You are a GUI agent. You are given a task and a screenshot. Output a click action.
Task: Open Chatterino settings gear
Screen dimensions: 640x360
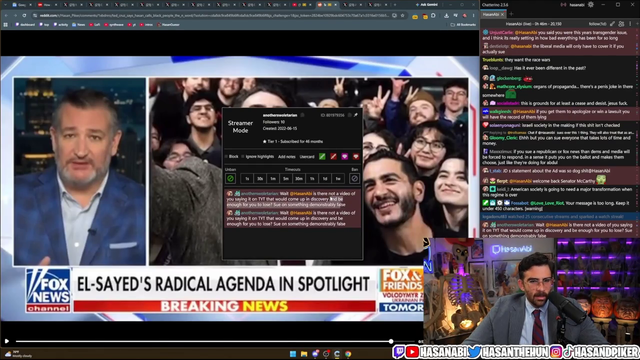pos(591,4)
